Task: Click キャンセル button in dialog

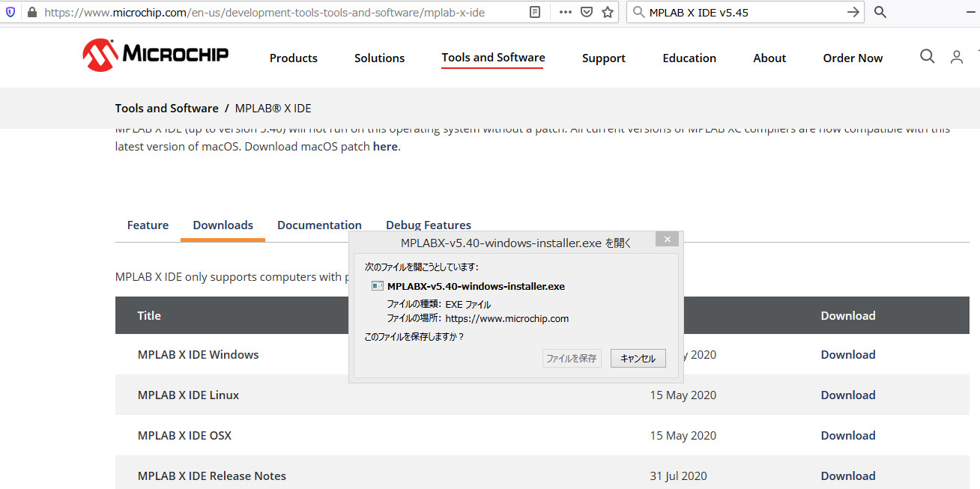Action: click(x=638, y=359)
